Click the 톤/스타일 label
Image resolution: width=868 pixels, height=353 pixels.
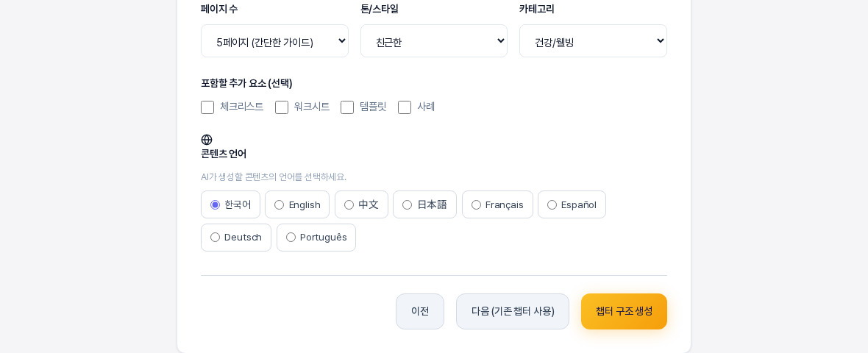click(379, 9)
